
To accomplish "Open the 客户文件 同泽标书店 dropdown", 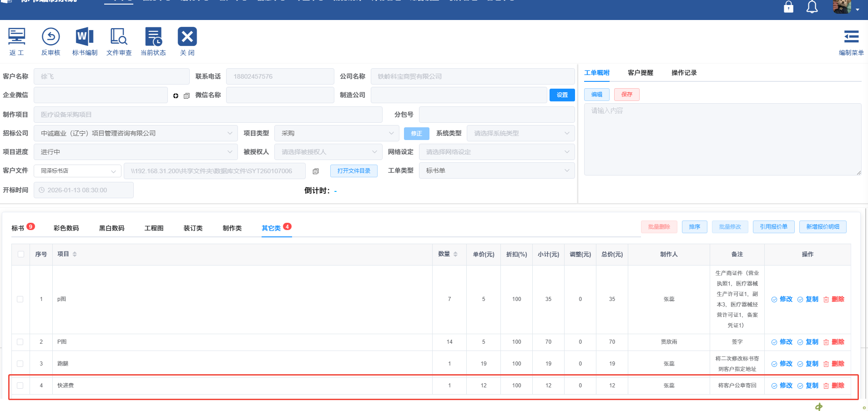I will point(77,171).
